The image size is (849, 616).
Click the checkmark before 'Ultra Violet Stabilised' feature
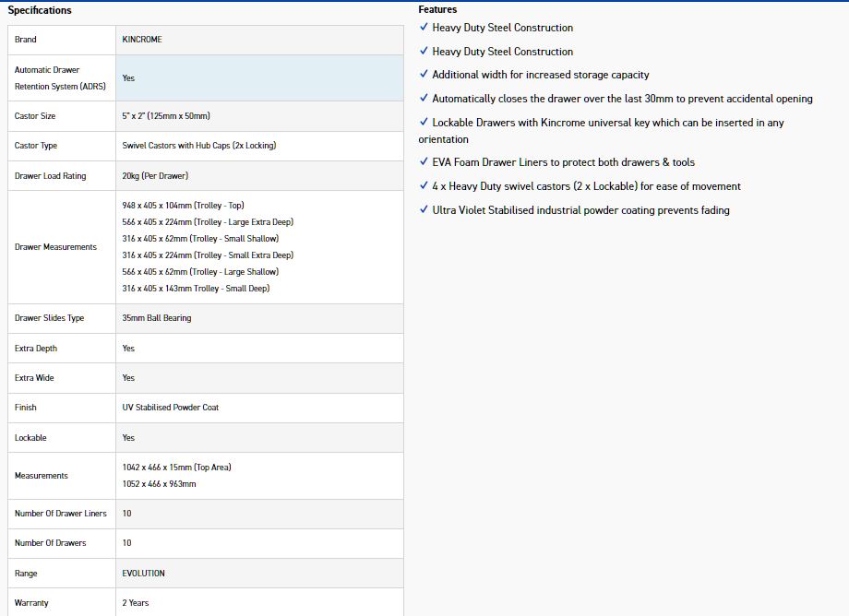point(424,210)
